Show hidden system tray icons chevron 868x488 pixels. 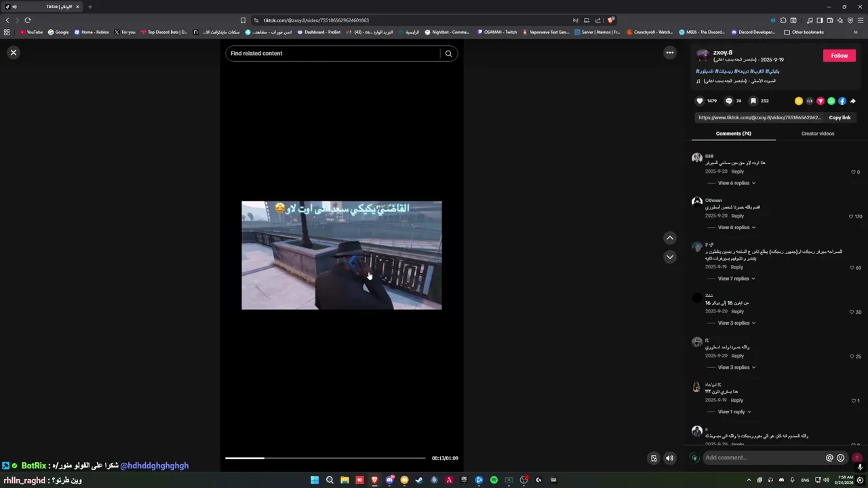[749, 480]
